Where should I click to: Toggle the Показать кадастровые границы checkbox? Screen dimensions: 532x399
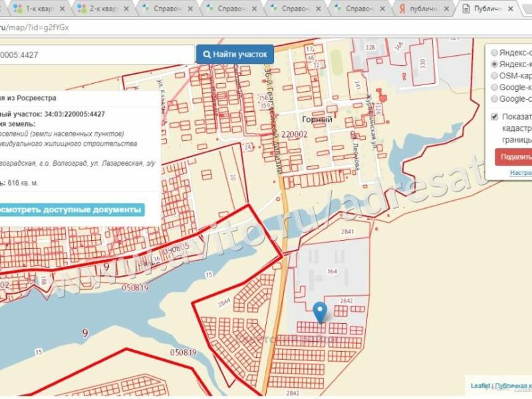[494, 117]
